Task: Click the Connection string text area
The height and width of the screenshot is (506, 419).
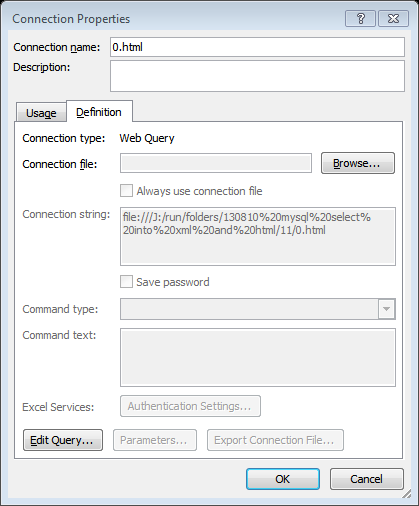Action: (258, 236)
